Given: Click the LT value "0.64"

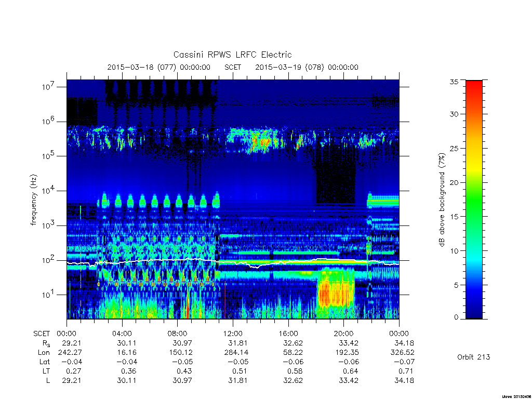Looking at the screenshot, I should click(350, 371).
